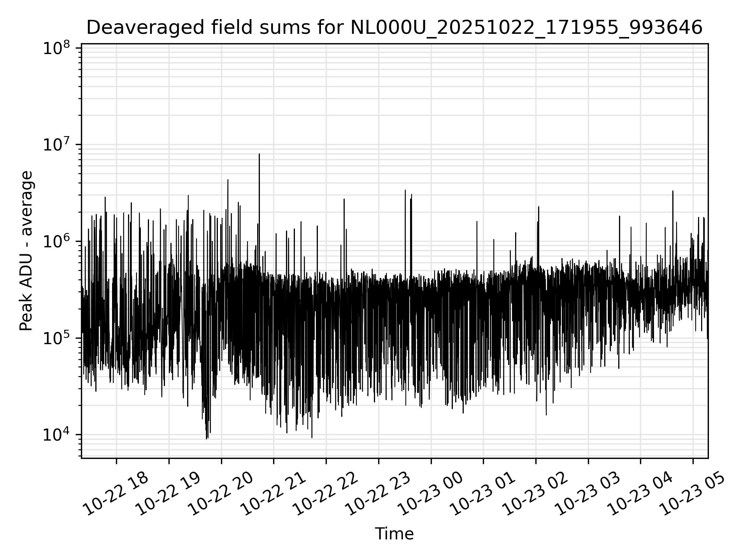Click the 'Time' x-axis label
Screen dimensions: 747x560
tap(394, 534)
